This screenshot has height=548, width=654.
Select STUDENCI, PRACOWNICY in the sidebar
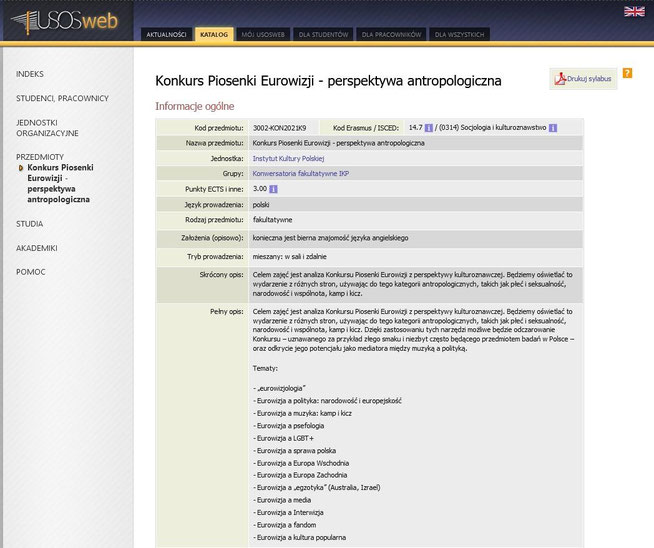click(62, 98)
